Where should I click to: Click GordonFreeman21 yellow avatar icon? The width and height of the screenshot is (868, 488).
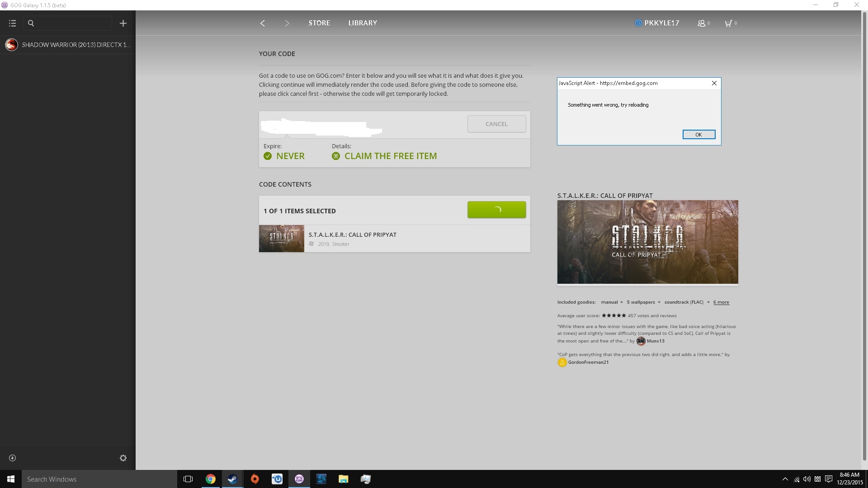pos(562,362)
